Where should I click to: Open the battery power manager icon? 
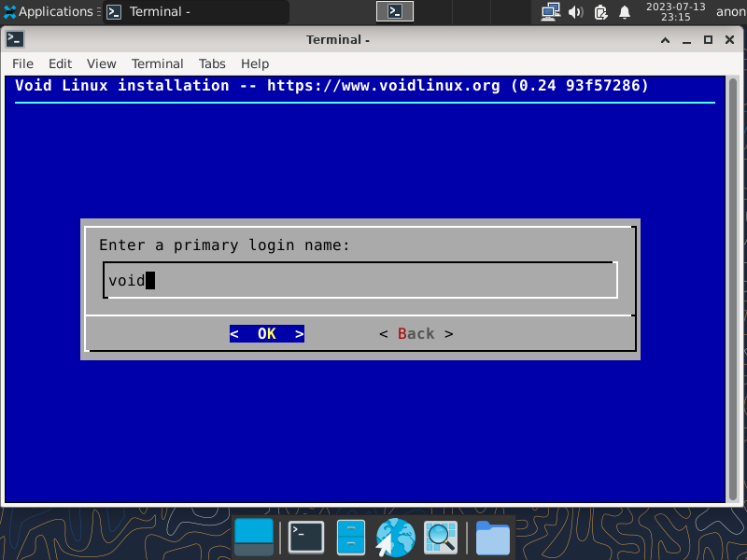600,12
